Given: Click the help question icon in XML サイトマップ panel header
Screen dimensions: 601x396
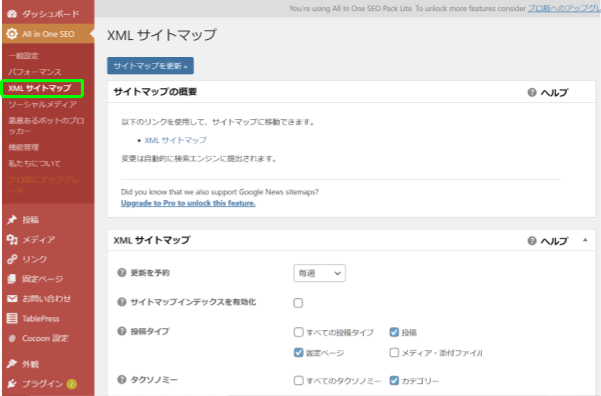Looking at the screenshot, I should tap(532, 240).
